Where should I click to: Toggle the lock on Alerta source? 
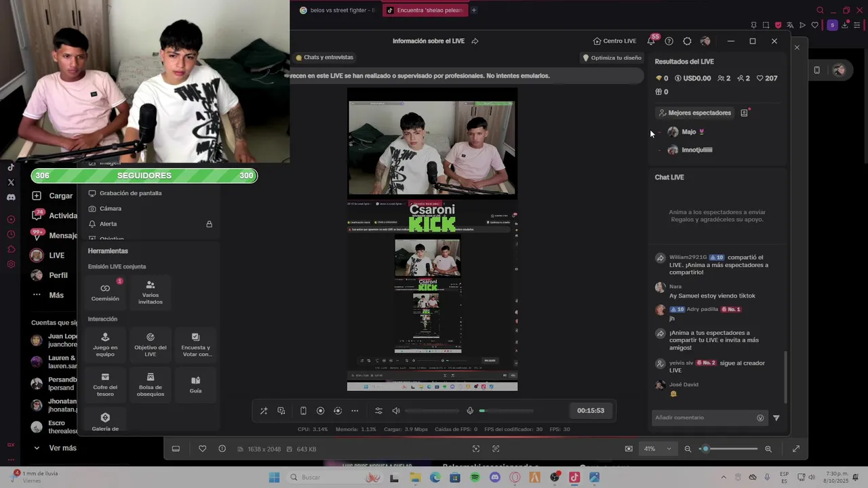210,224
